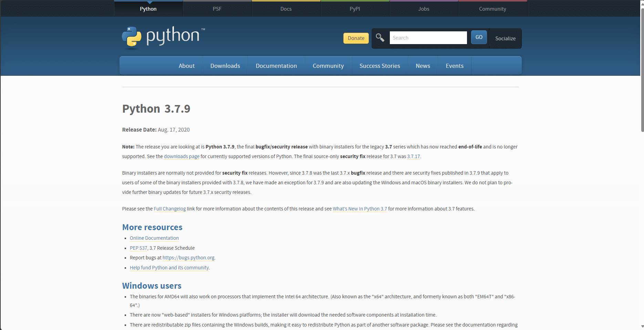Screen dimensions: 644x330
Task: Click the magnifying glass search icon
Action: (380, 38)
